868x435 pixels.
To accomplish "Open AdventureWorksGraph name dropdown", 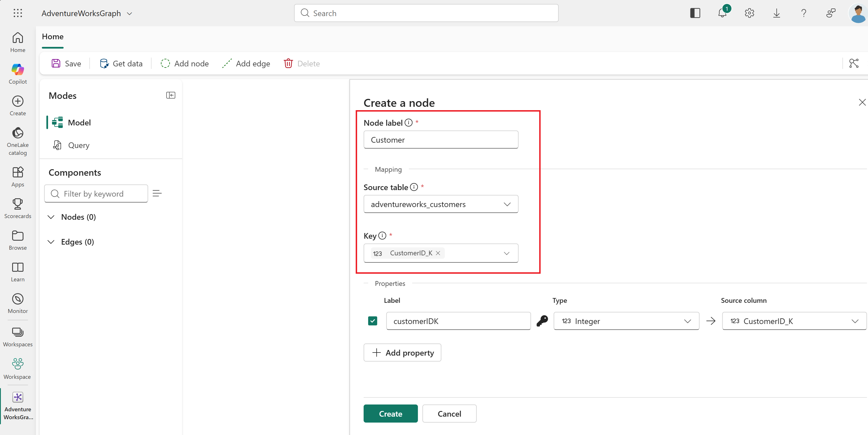I will (x=129, y=14).
